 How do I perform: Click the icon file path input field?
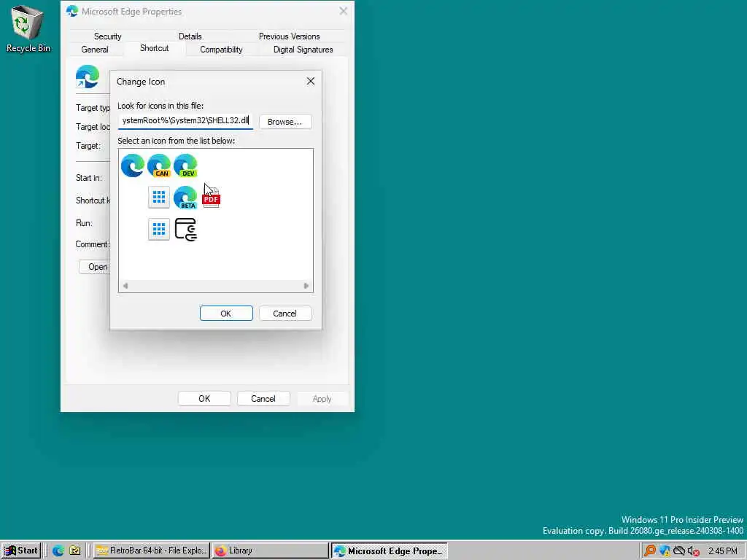coord(185,121)
